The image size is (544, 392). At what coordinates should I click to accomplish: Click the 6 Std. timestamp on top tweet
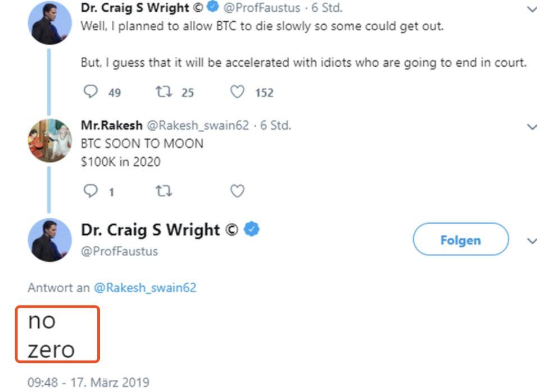click(327, 8)
